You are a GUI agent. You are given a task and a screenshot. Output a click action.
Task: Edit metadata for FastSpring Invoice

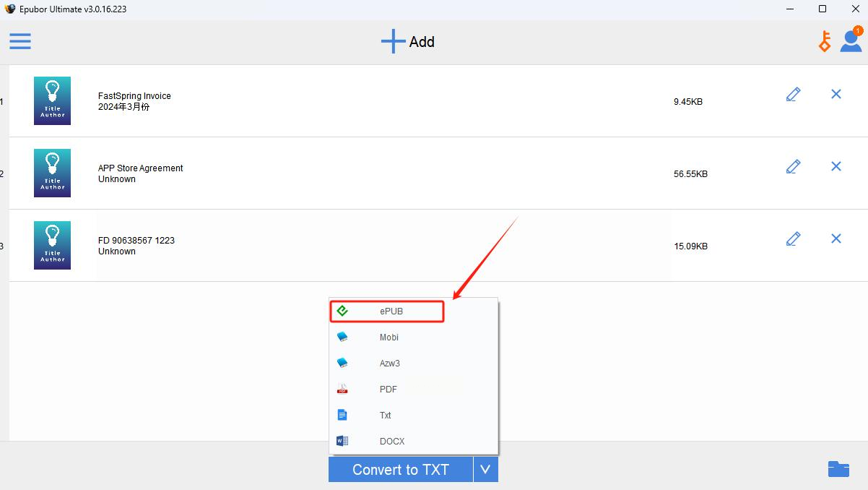(793, 94)
